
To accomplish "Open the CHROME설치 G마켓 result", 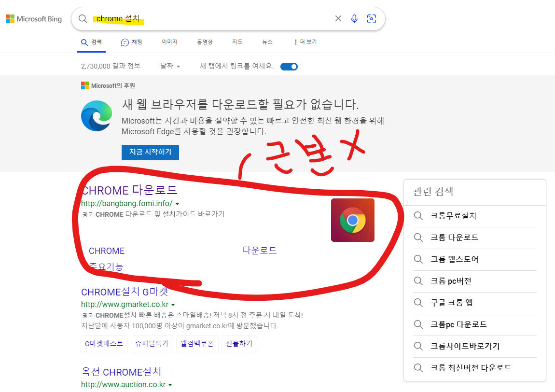I will (x=125, y=292).
